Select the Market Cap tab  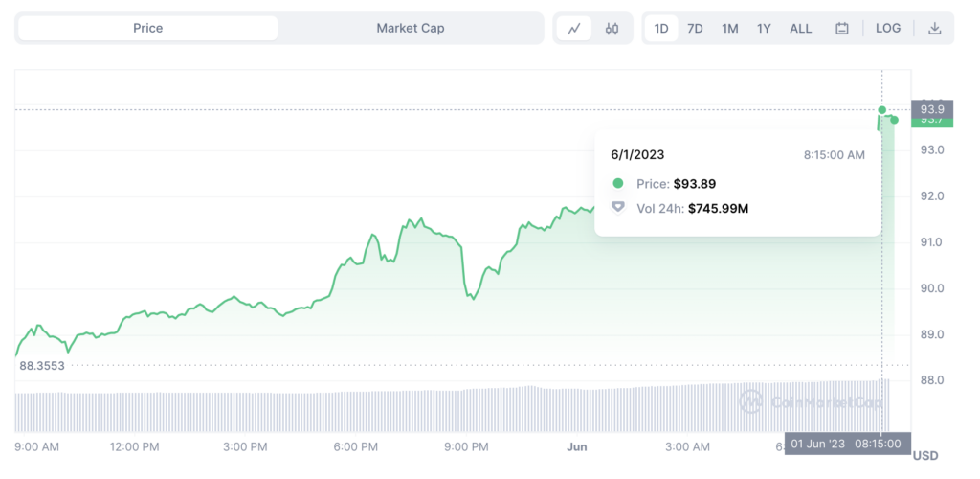(x=410, y=29)
